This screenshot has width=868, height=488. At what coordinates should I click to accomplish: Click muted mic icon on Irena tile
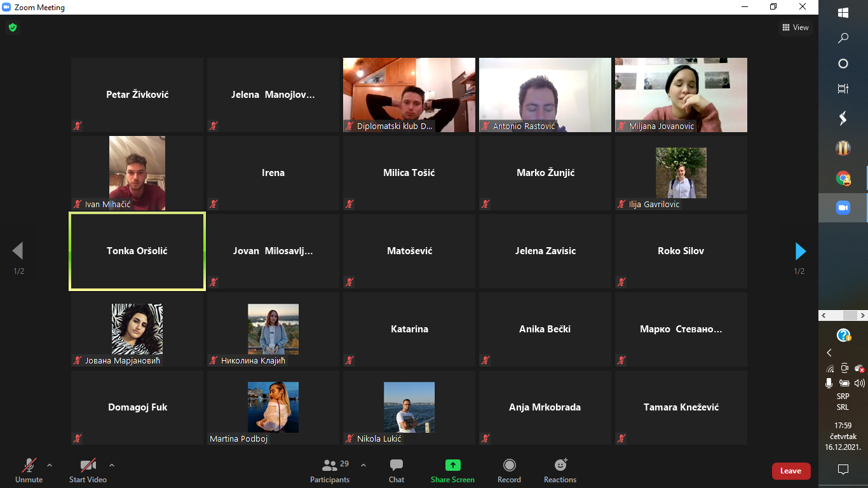[x=214, y=204]
